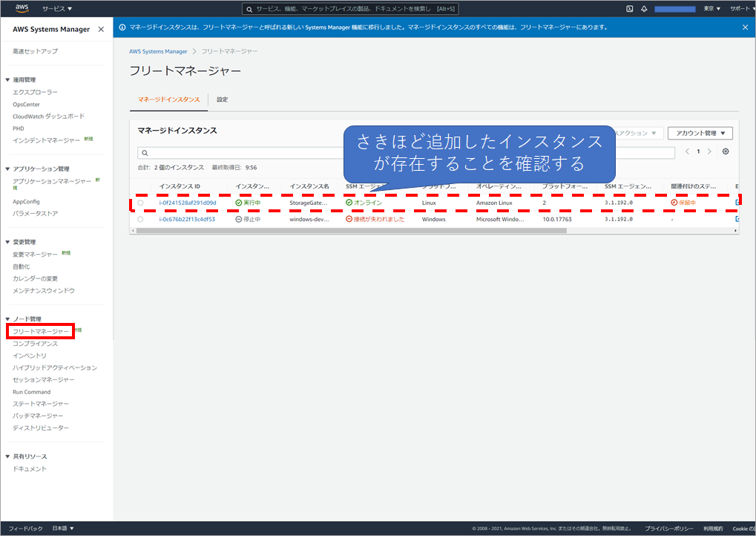This screenshot has height=536, width=756.
Task: Open CloudWatch ダッシュボード in the sidebar
Action: pos(49,117)
